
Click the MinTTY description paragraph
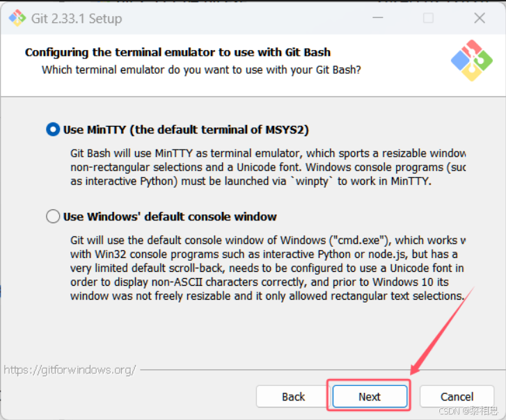click(x=268, y=167)
